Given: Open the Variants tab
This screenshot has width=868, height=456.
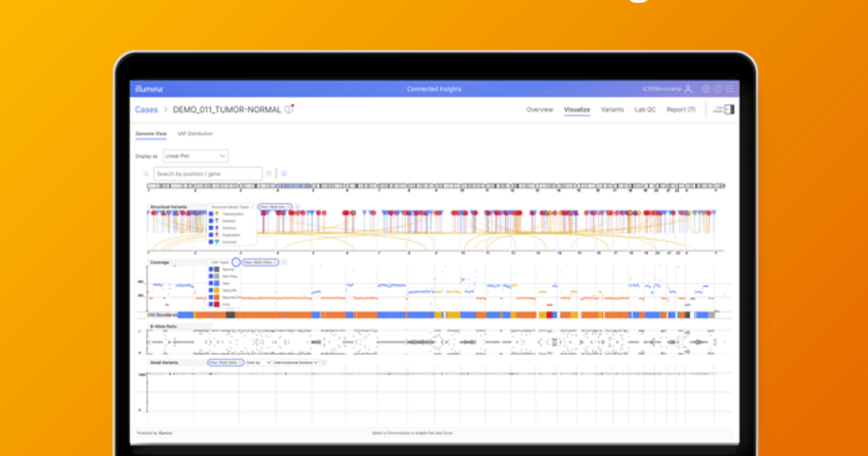Looking at the screenshot, I should pos(612,109).
